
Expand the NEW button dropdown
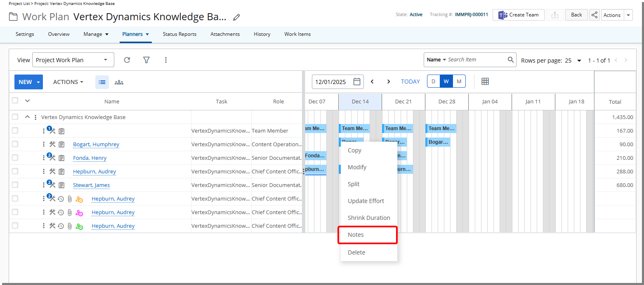(38, 82)
